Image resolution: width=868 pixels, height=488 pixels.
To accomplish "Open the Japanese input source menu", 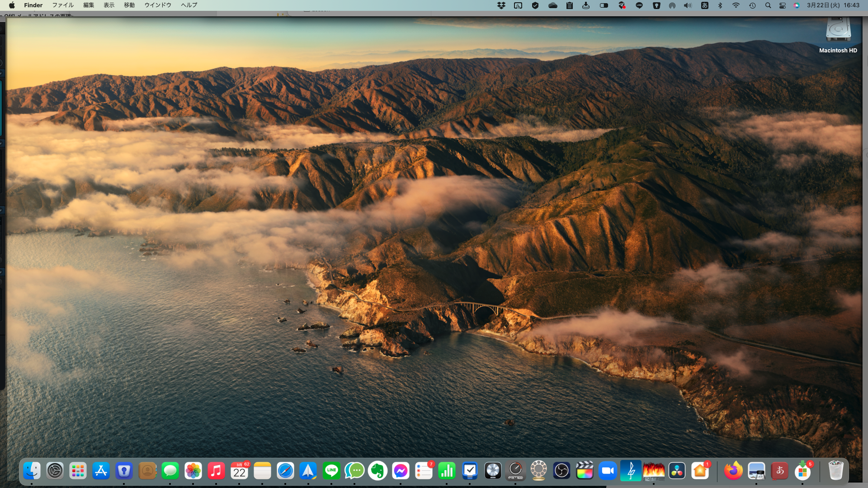I will tap(704, 5).
